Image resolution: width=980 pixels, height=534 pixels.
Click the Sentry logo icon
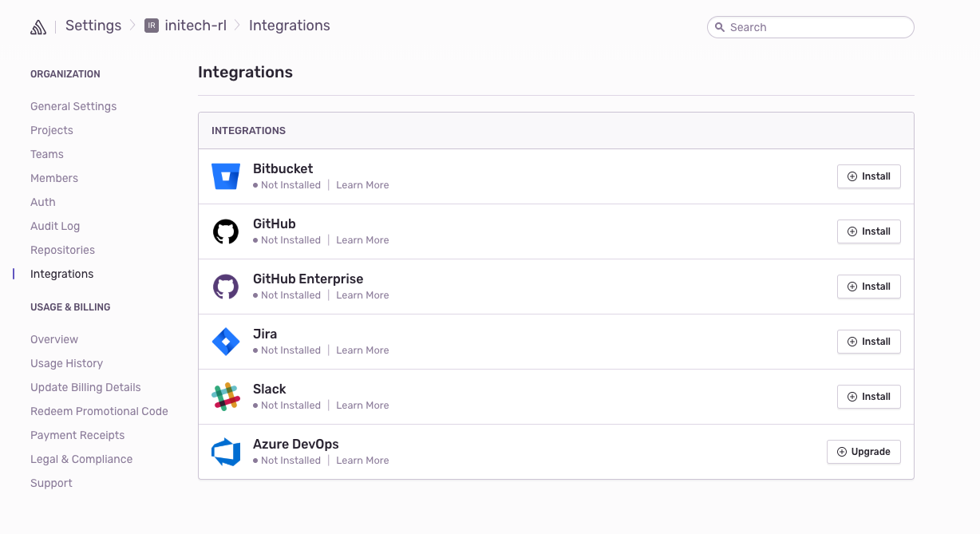(38, 27)
